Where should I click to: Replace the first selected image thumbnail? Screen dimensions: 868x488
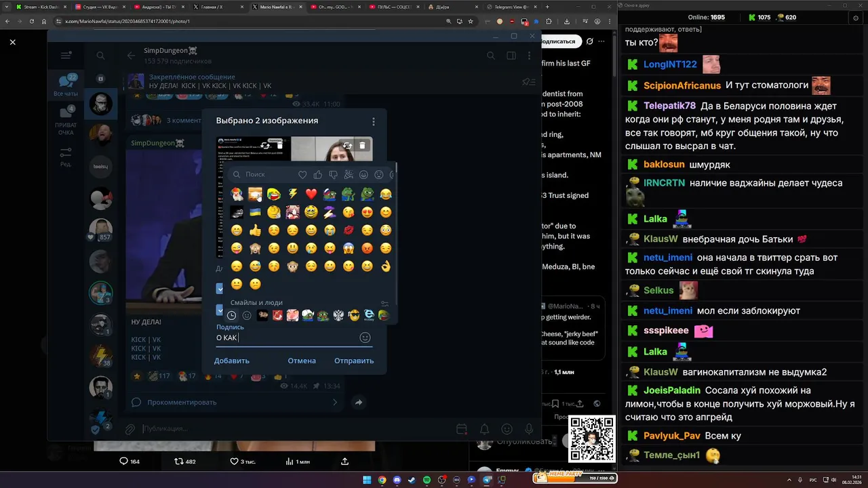click(x=265, y=145)
